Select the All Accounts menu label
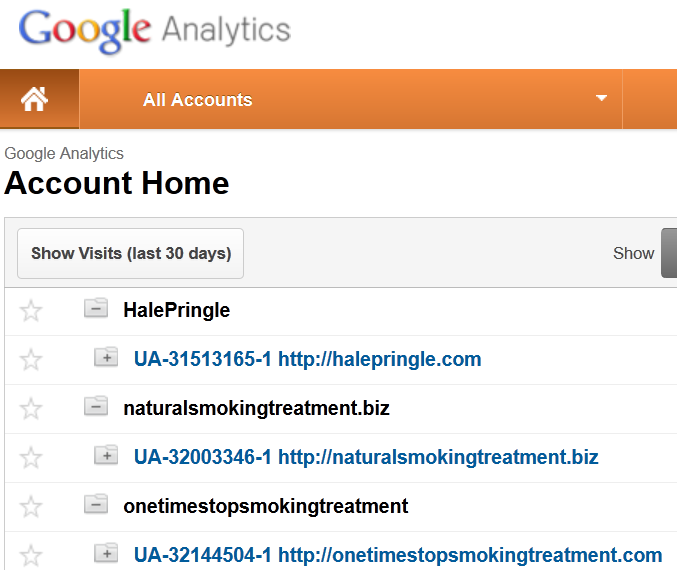Screen dimensions: 677x570 tap(198, 100)
